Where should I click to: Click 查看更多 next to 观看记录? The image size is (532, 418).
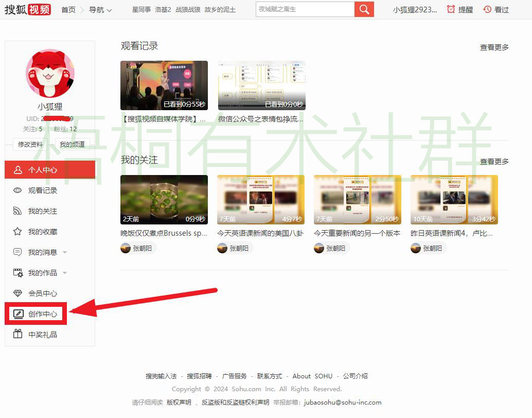pyautogui.click(x=494, y=47)
